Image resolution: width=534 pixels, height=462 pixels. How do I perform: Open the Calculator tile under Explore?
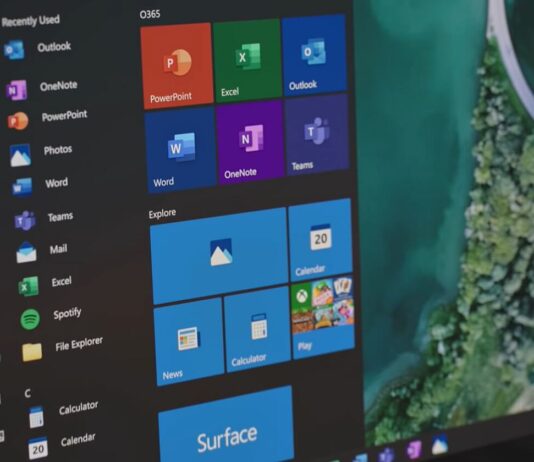tap(257, 330)
